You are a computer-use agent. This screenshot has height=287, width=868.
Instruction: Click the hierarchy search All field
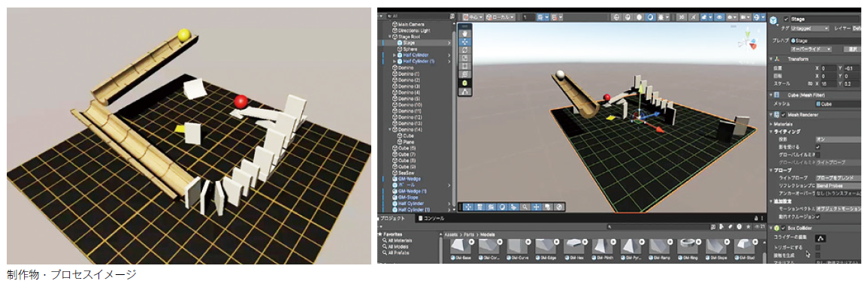tap(418, 17)
